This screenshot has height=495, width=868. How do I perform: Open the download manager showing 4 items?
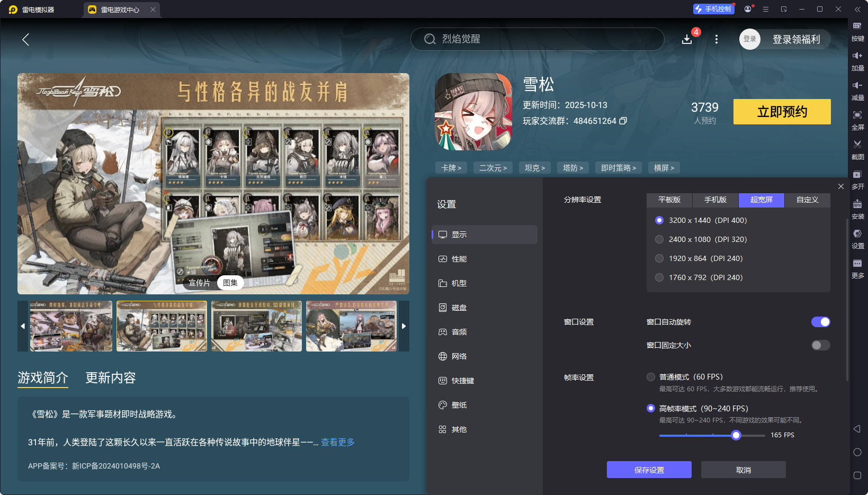pyautogui.click(x=687, y=39)
